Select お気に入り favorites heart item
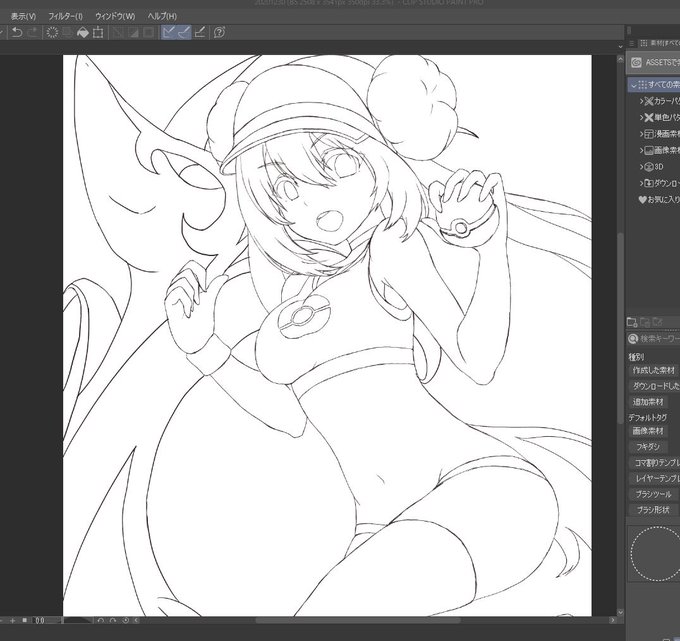Screen dimensions: 680x641 click(659, 199)
